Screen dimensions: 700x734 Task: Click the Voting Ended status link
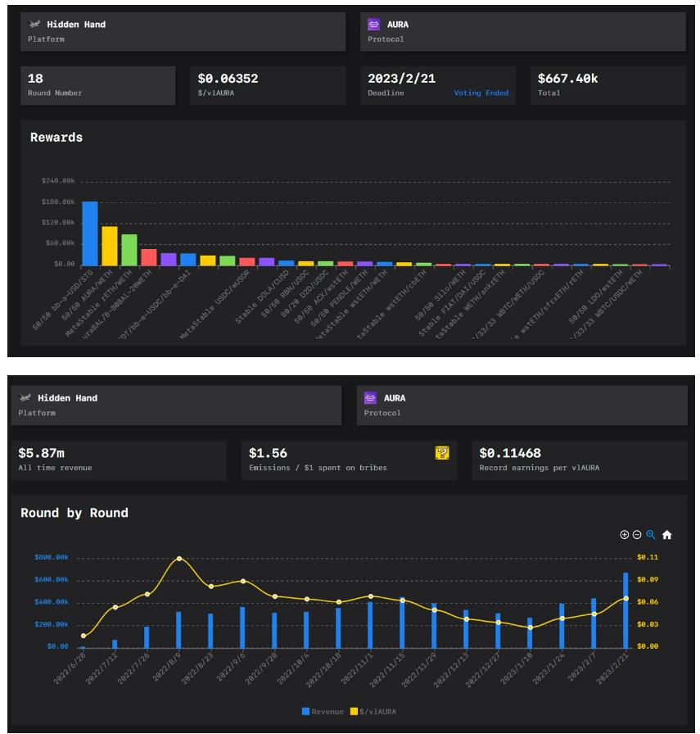tap(481, 93)
